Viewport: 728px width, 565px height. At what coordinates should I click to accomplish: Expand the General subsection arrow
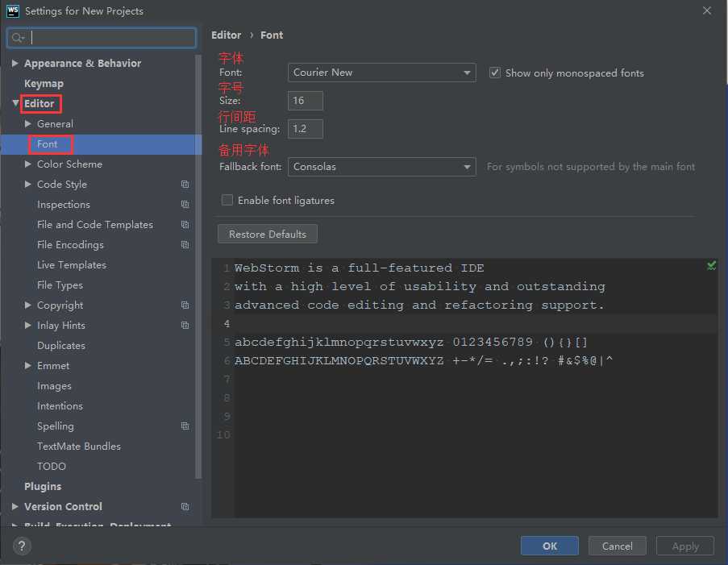[x=28, y=123]
